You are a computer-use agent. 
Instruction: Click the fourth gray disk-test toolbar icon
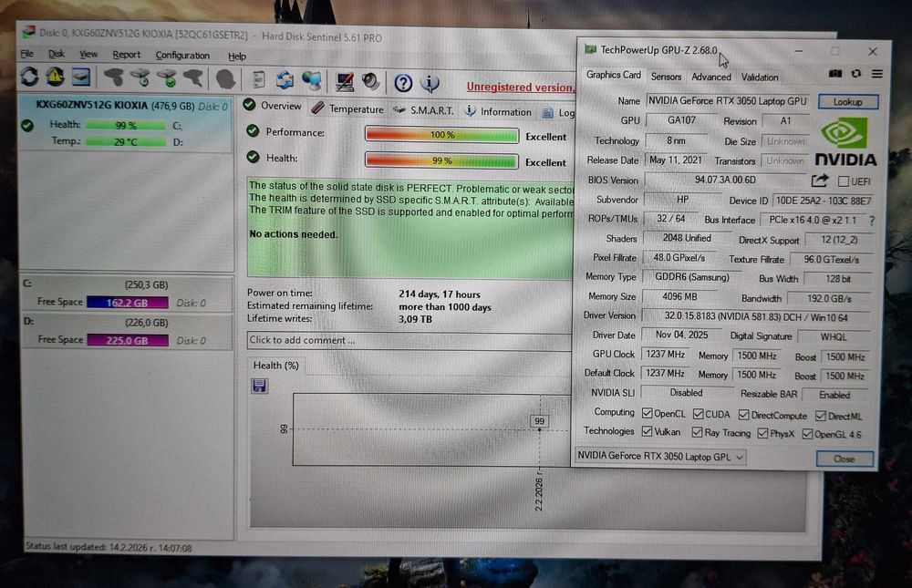(x=193, y=77)
